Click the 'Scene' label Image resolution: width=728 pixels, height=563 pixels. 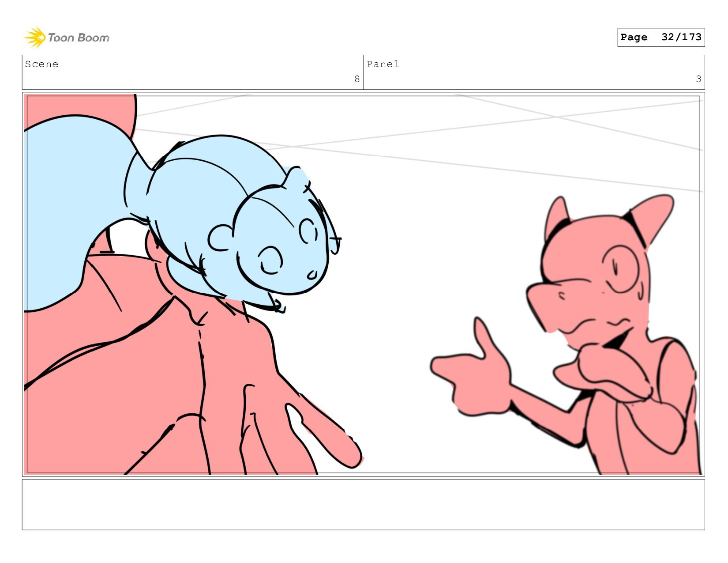point(41,64)
